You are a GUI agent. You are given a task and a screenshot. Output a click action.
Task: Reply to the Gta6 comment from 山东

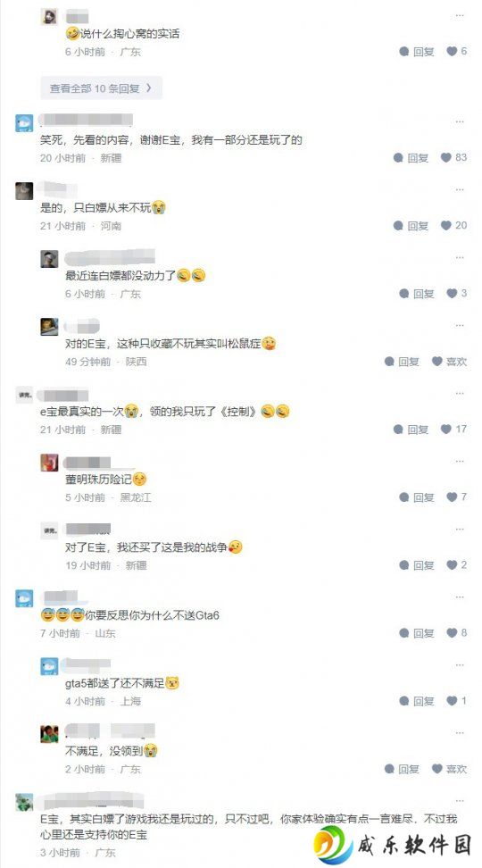(417, 633)
